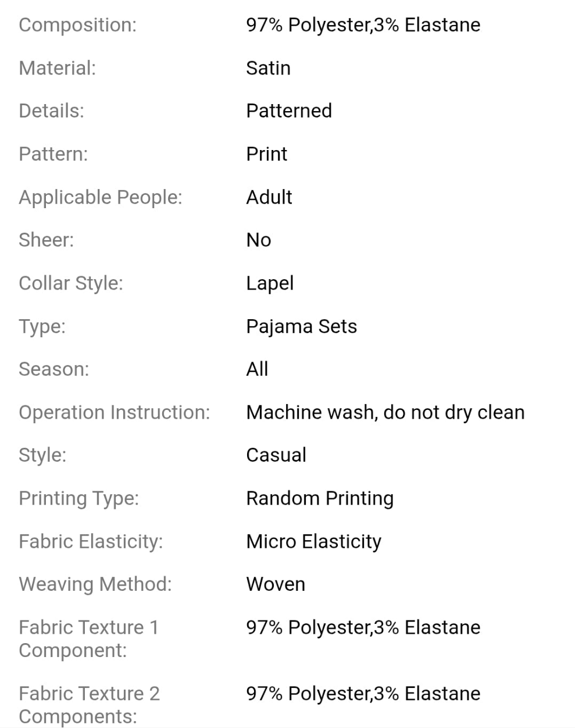Click the Sheer label

point(47,240)
